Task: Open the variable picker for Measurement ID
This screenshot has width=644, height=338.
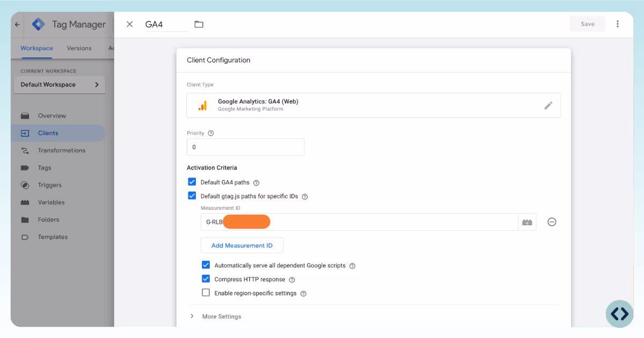Action: coord(527,222)
